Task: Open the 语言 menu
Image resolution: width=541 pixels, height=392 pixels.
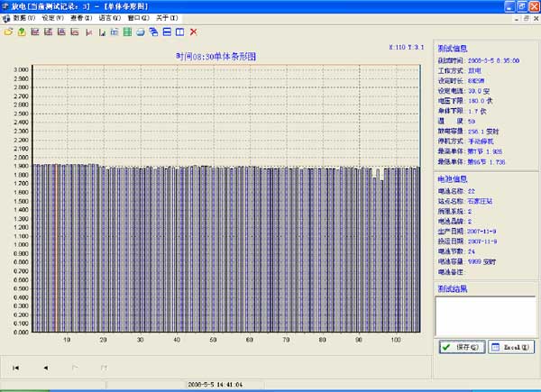Action: [110, 18]
